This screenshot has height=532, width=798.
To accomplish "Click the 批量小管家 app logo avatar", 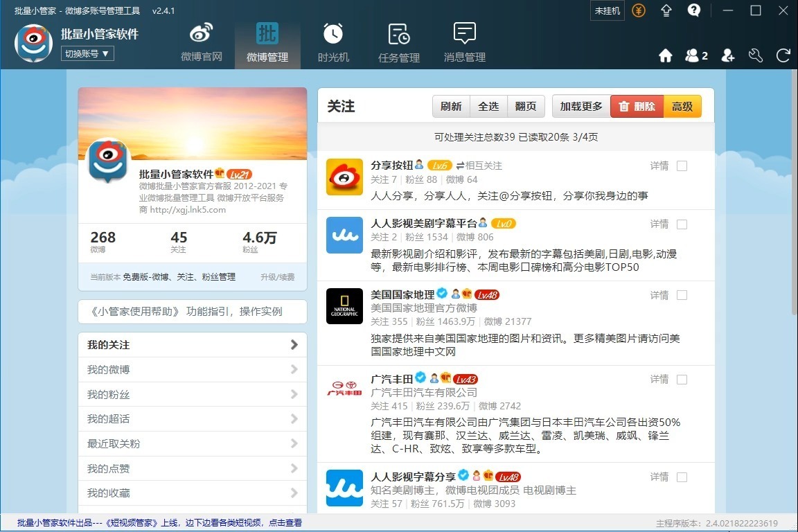I will [33, 43].
